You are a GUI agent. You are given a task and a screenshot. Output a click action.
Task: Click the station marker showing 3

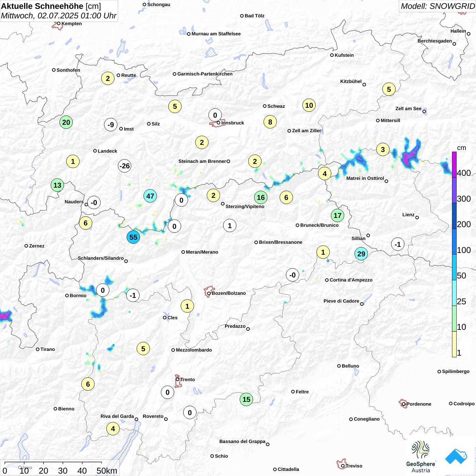(x=383, y=150)
